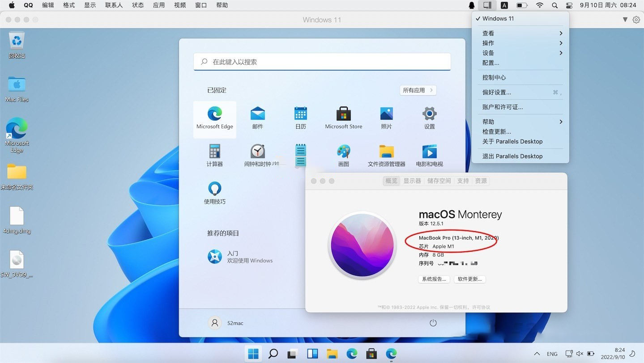Screen dimensions: 644x363
Task: Switch input language using the ENG indicator
Action: click(552, 354)
